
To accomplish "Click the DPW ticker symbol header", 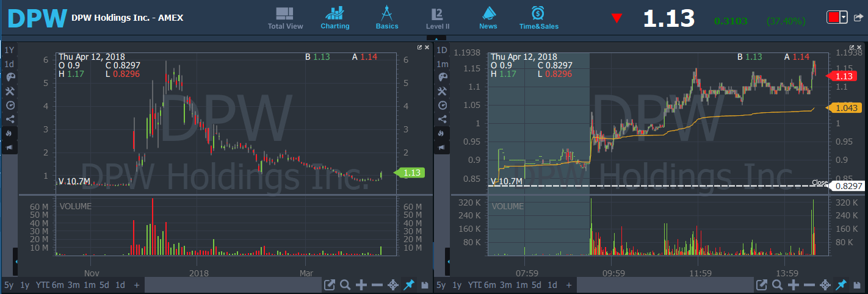I will [x=37, y=18].
